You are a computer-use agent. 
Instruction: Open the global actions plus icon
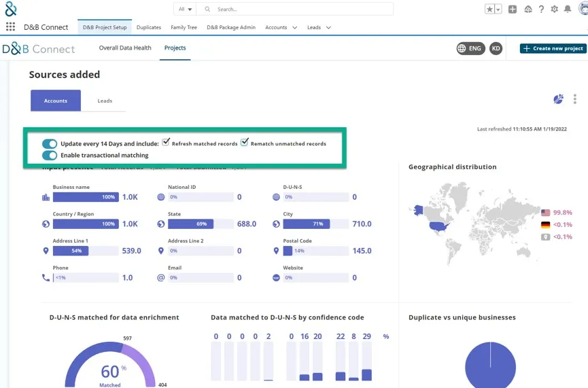coord(513,9)
